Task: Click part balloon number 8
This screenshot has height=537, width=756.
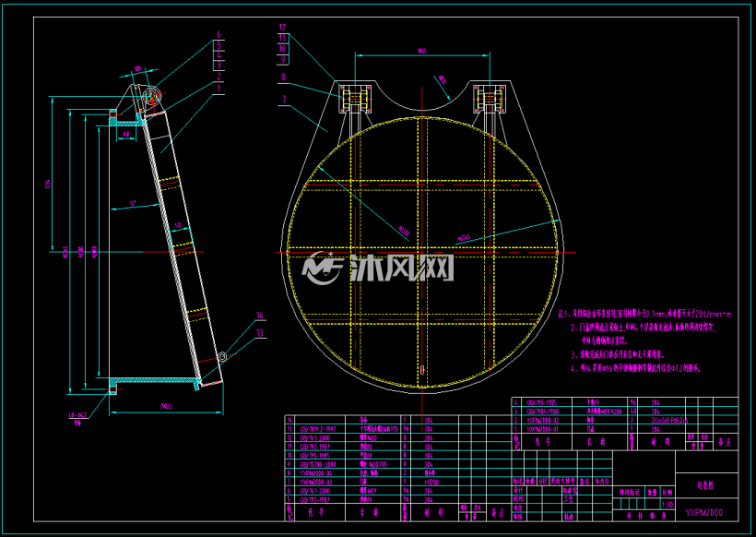Action: (282, 77)
